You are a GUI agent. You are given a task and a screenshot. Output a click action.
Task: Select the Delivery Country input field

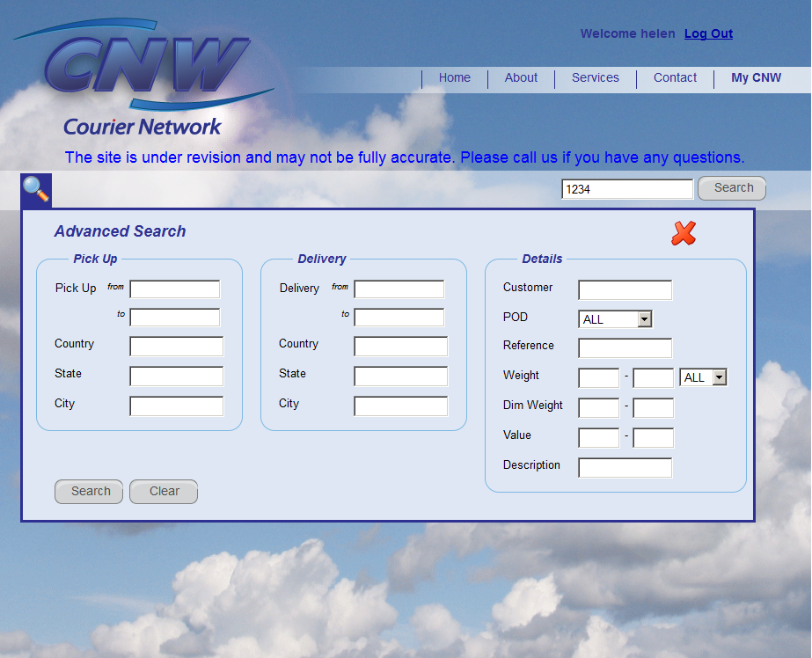(400, 347)
